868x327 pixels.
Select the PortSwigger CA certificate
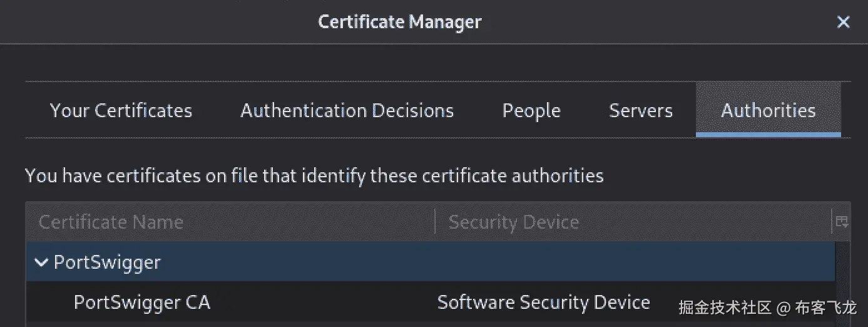pyautogui.click(x=142, y=303)
